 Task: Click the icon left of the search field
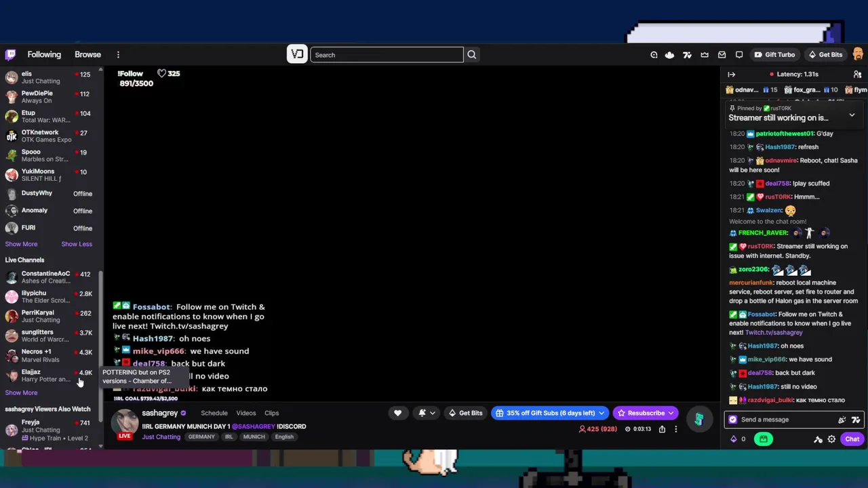(297, 55)
